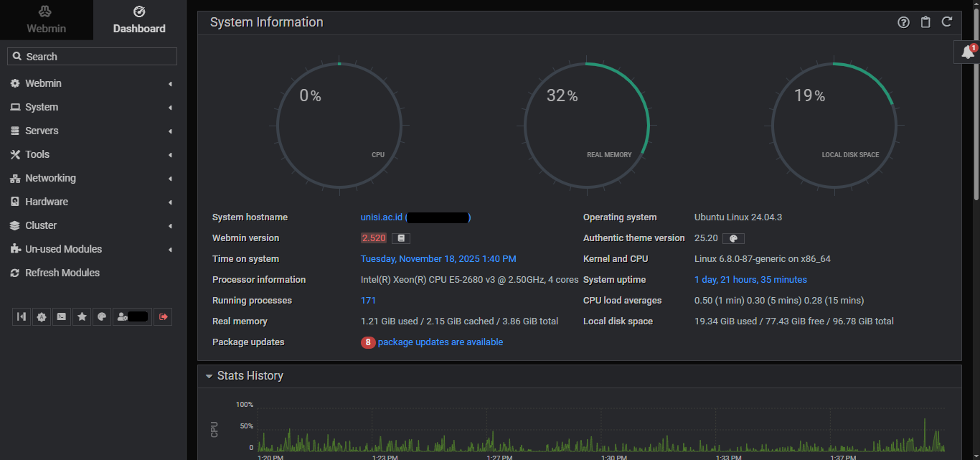
Task: Expand the Networking category
Action: point(50,178)
